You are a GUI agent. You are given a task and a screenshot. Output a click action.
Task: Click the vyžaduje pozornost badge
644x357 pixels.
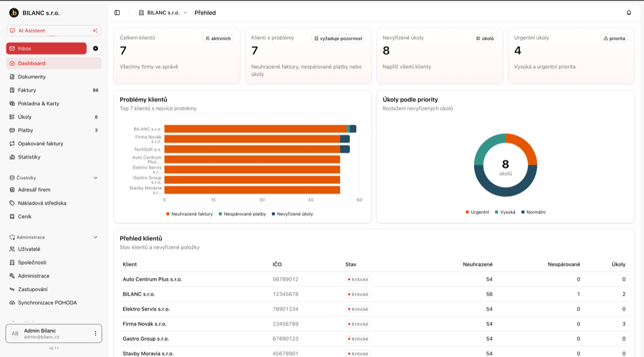(338, 38)
